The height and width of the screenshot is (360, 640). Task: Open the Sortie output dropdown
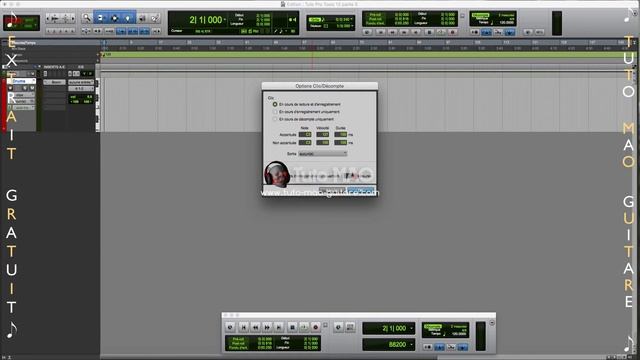(x=322, y=154)
